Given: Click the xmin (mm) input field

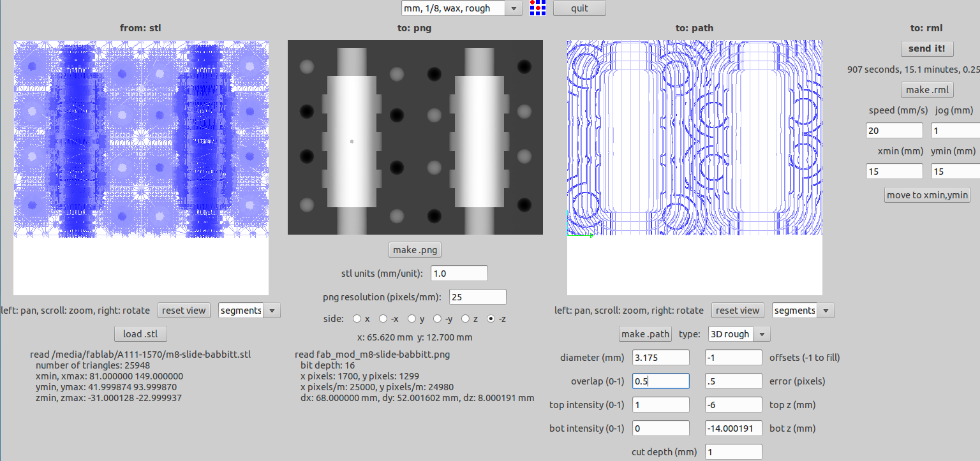Looking at the screenshot, I should 895,172.
